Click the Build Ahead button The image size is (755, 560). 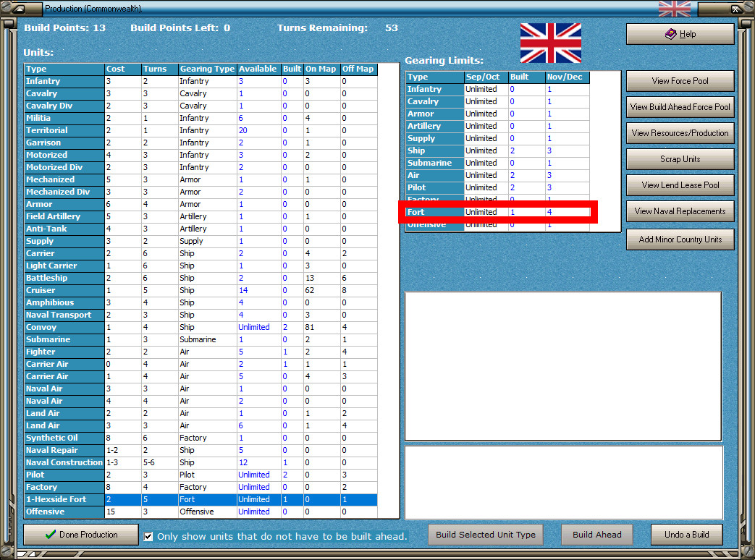click(596, 535)
